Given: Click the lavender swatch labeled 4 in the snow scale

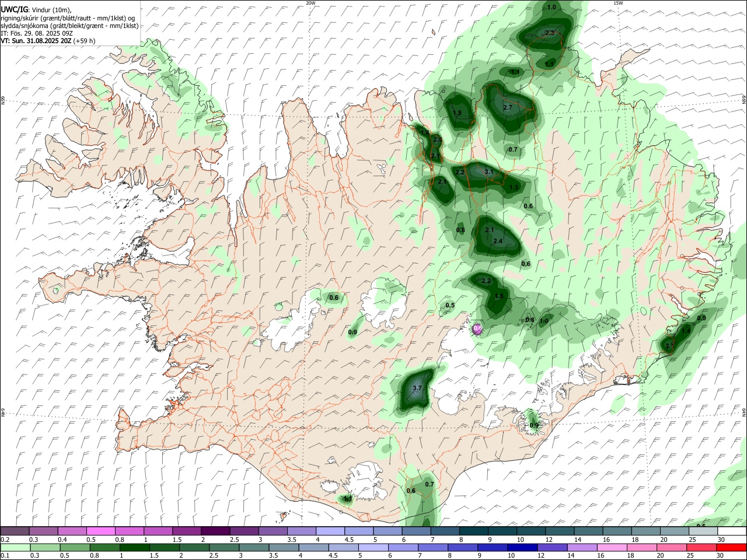Looking at the screenshot, I should (330, 531).
